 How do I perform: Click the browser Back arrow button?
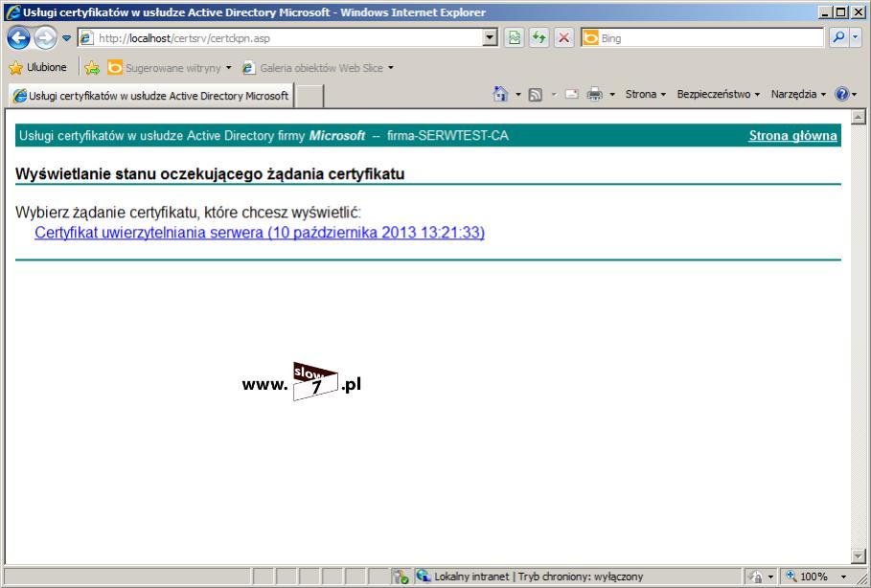[18, 37]
